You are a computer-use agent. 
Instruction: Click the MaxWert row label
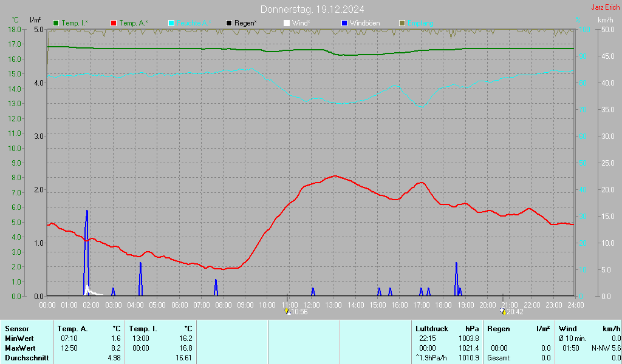pos(20,348)
